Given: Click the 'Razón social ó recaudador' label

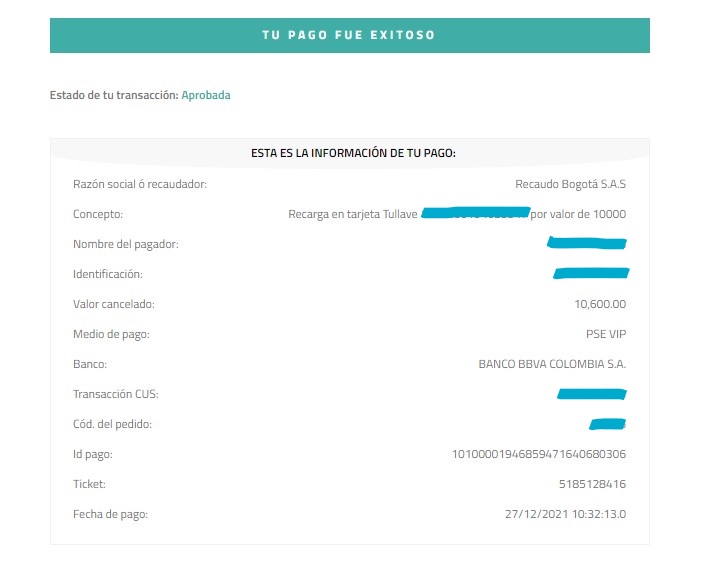Looking at the screenshot, I should coord(140,184).
